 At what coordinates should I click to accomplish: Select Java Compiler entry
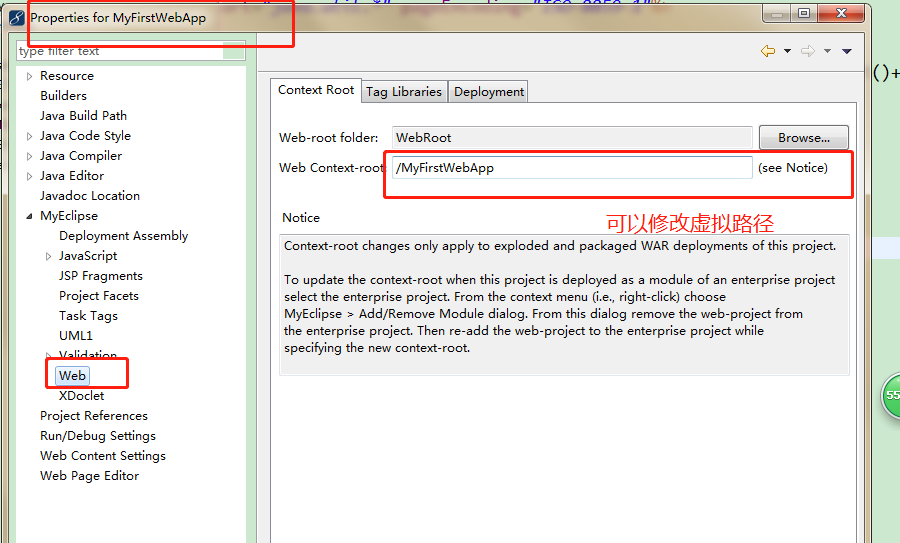pyautogui.click(x=81, y=156)
